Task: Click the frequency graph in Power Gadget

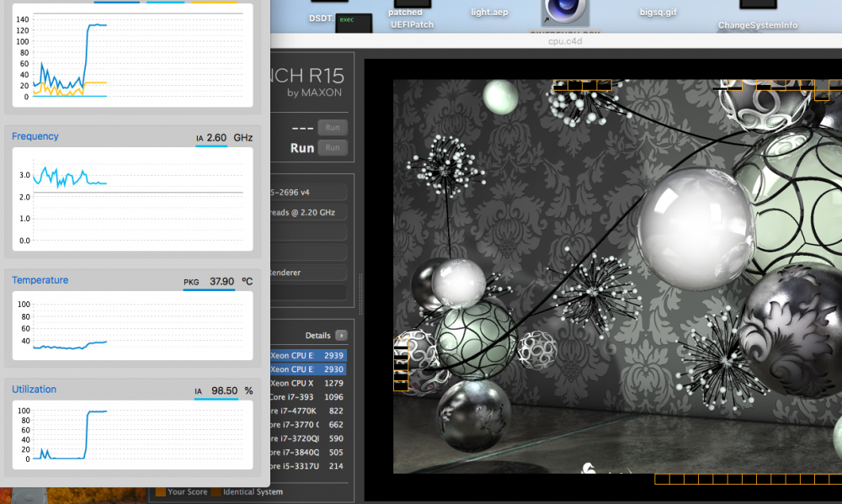Action: 133,199
